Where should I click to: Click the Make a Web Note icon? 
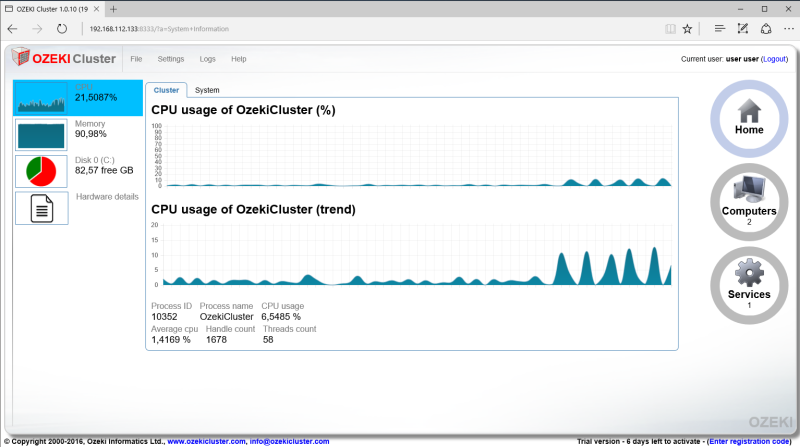point(743,29)
